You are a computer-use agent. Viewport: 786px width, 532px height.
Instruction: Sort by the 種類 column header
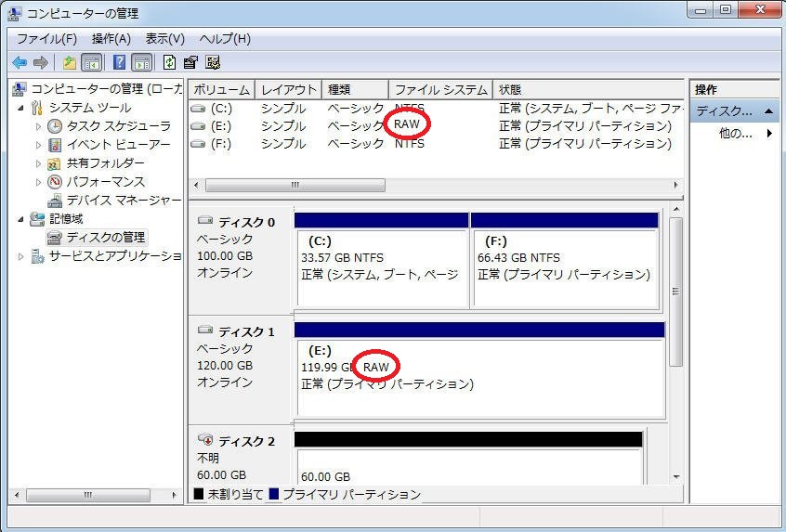click(x=355, y=90)
